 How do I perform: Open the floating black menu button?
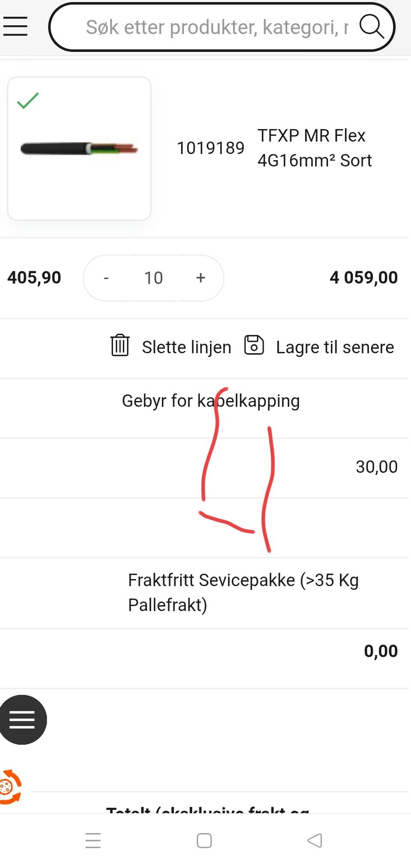coord(23,719)
